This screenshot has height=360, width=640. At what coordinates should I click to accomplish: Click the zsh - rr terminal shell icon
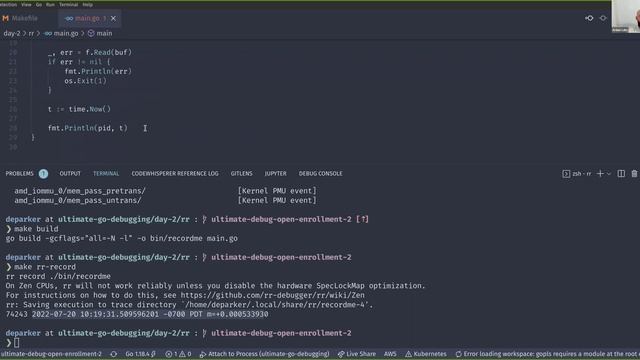point(566,174)
